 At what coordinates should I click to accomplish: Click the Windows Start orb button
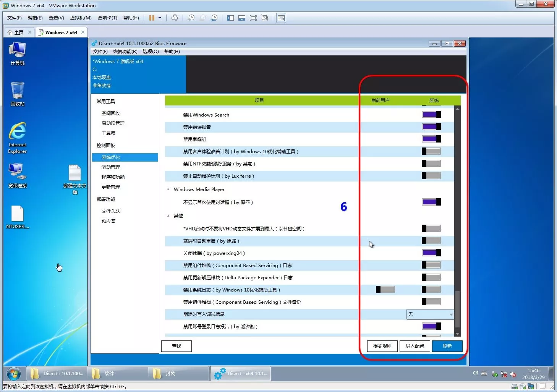[14, 374]
